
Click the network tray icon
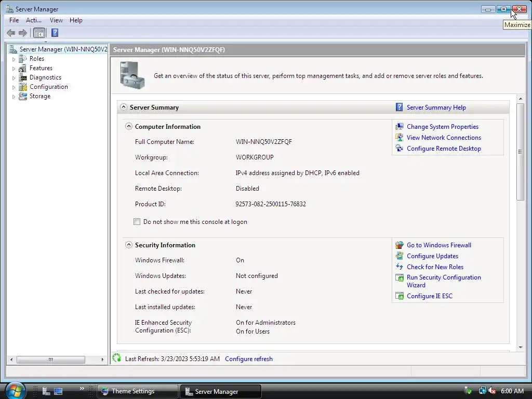click(482, 391)
